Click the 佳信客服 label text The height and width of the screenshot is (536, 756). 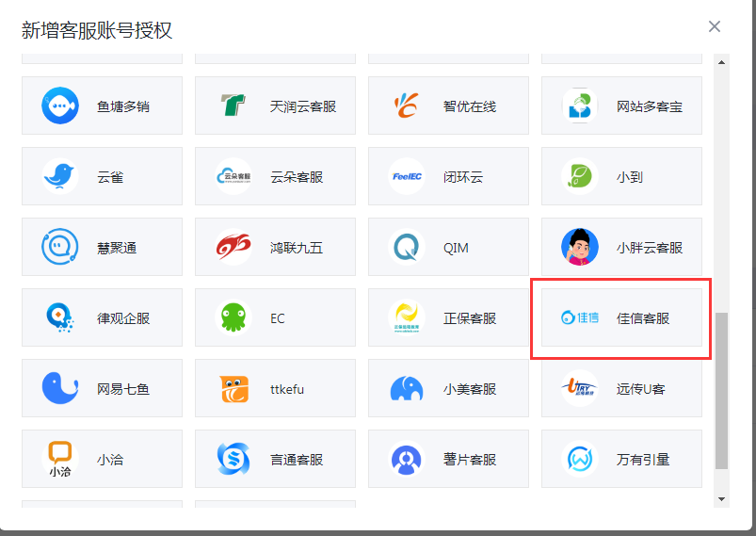pos(643,318)
